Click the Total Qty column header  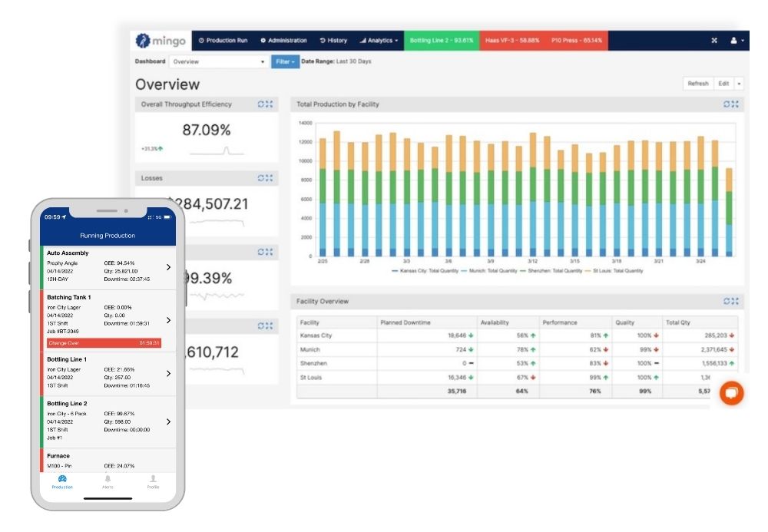point(700,322)
